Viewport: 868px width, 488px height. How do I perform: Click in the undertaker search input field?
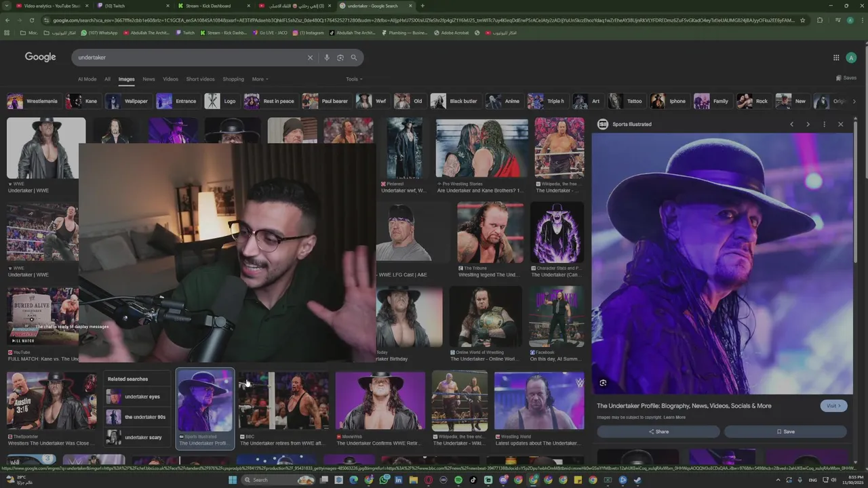190,58
